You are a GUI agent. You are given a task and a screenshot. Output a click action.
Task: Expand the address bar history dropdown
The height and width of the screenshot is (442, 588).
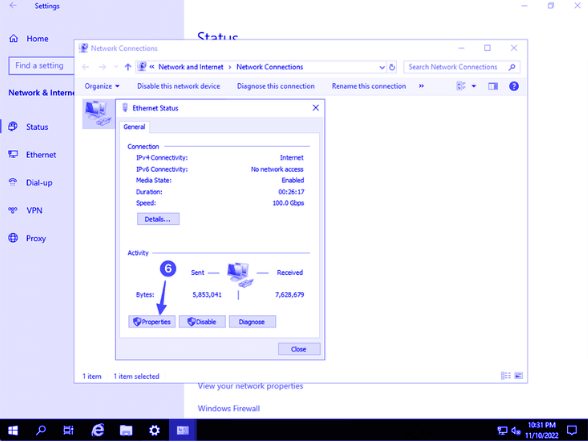[x=382, y=67]
